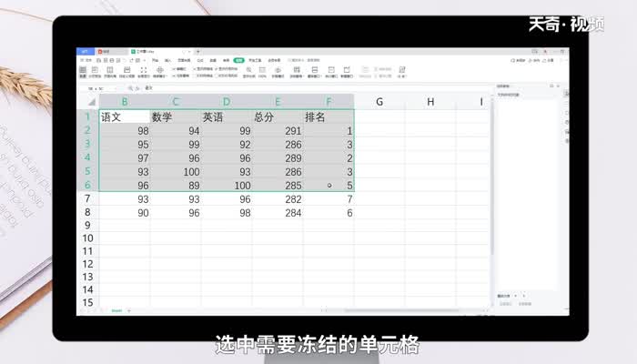Select the Sheet1 sheet tab

116,310
